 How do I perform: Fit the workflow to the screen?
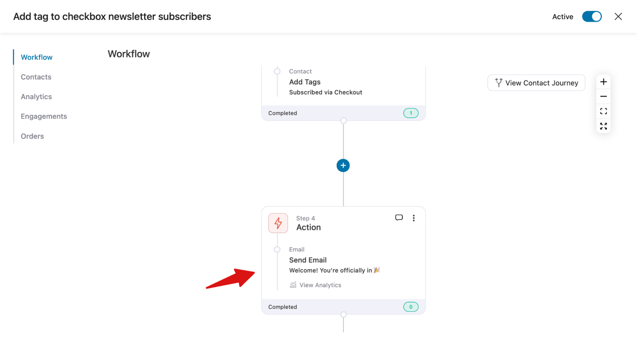point(603,111)
